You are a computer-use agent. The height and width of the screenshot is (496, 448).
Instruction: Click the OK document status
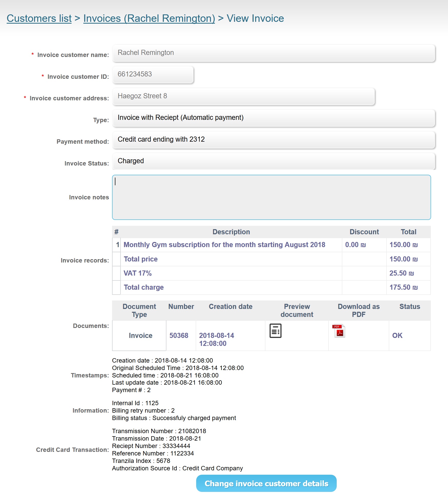coord(397,336)
